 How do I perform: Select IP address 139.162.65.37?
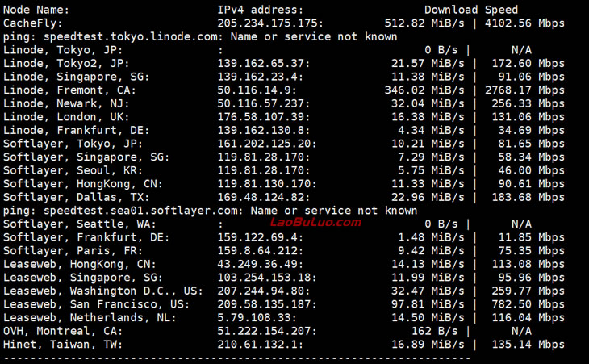[264, 64]
